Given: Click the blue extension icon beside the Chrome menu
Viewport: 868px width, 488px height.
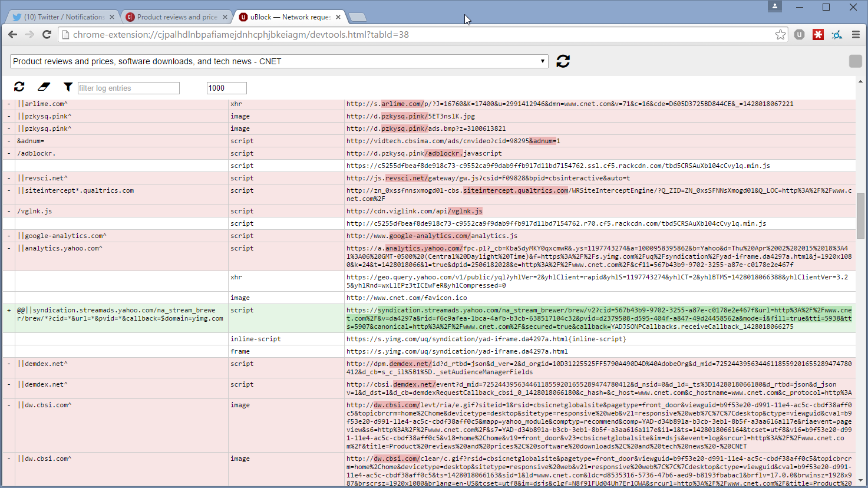Looking at the screenshot, I should [x=837, y=35].
